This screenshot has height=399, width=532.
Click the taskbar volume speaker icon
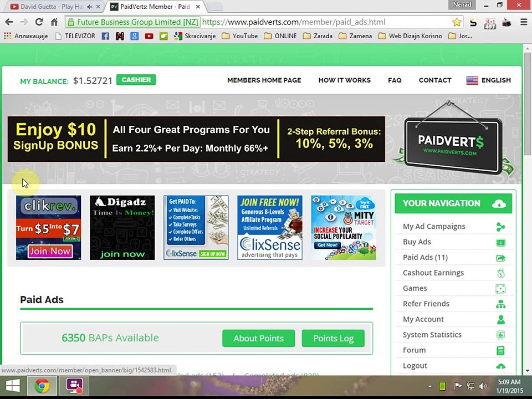click(483, 386)
